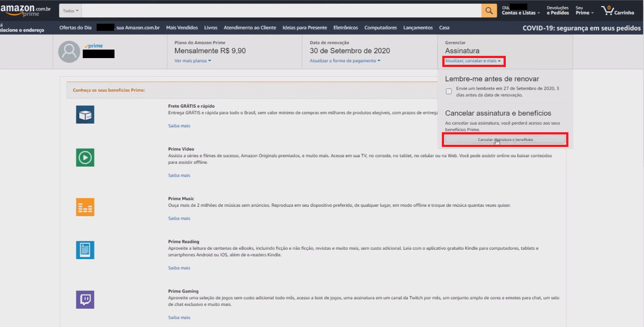Click the Cancelar assinatura e benefícios button
The image size is (644, 327).
tap(505, 139)
